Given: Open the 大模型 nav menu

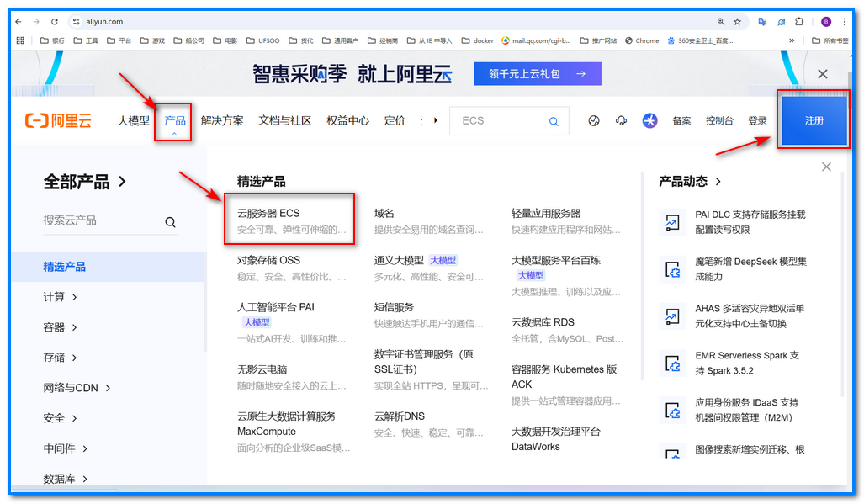Looking at the screenshot, I should click(x=134, y=120).
